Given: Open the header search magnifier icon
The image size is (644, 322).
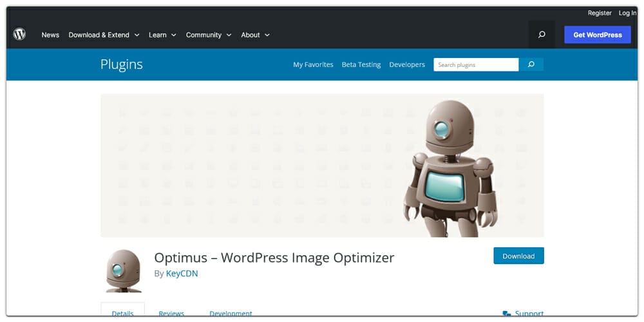Looking at the screenshot, I should click(542, 35).
